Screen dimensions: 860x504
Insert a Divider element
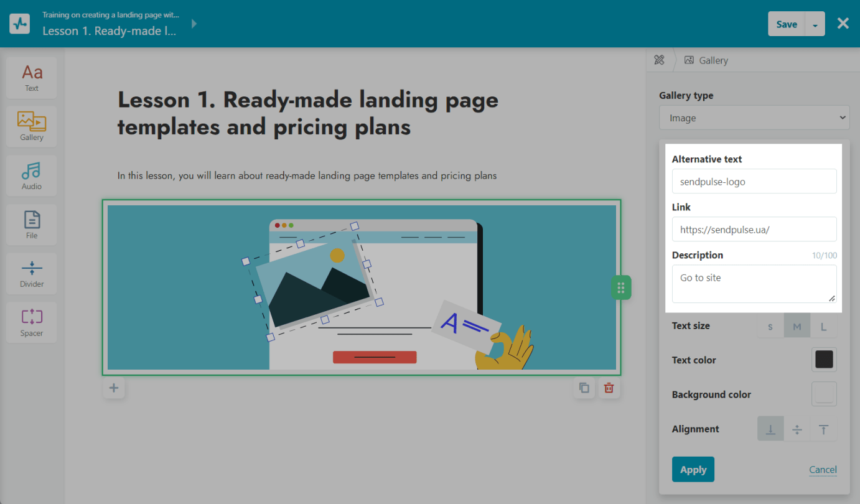(32, 274)
